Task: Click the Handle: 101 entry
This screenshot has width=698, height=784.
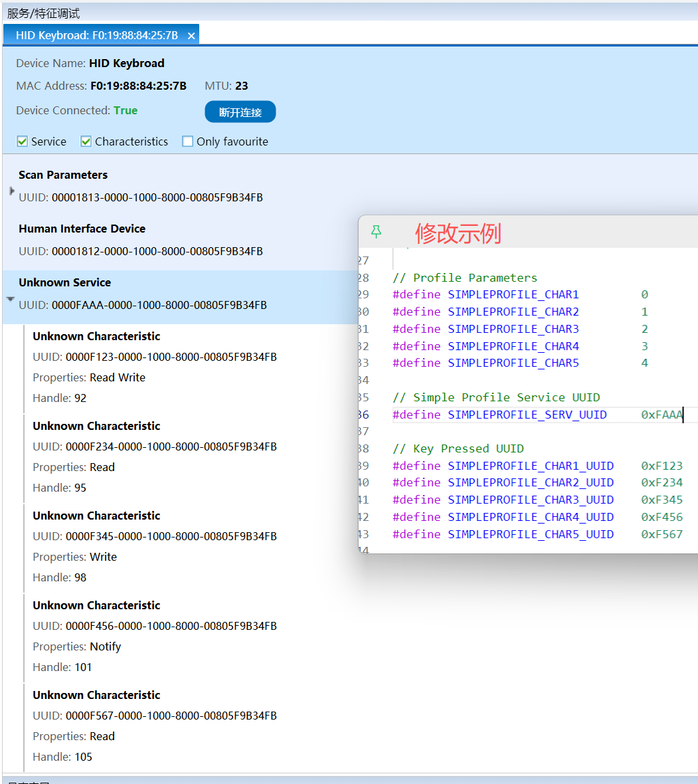Action: coord(62,667)
